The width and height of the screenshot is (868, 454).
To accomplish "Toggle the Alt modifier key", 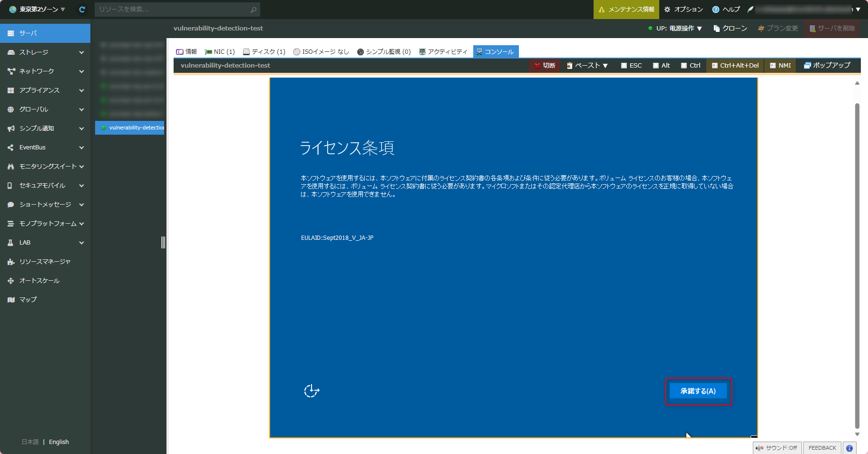I will click(x=661, y=65).
